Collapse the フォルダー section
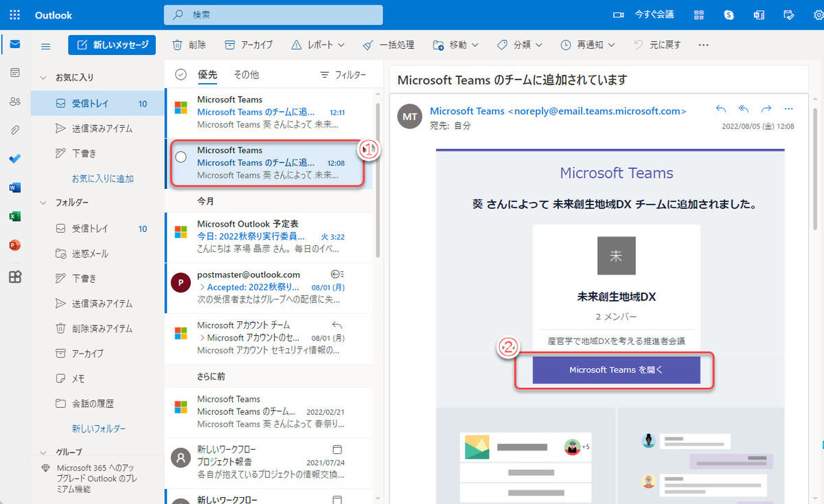The height and width of the screenshot is (504, 824). click(44, 203)
